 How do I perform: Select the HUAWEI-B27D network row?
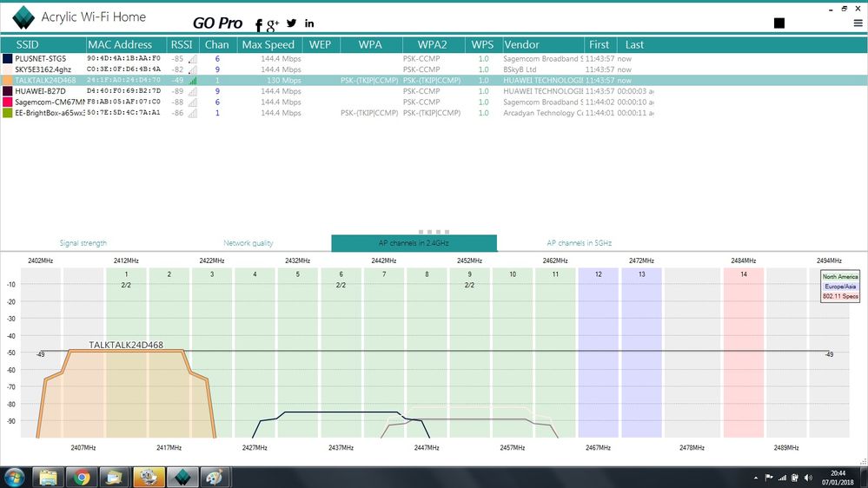(434, 91)
